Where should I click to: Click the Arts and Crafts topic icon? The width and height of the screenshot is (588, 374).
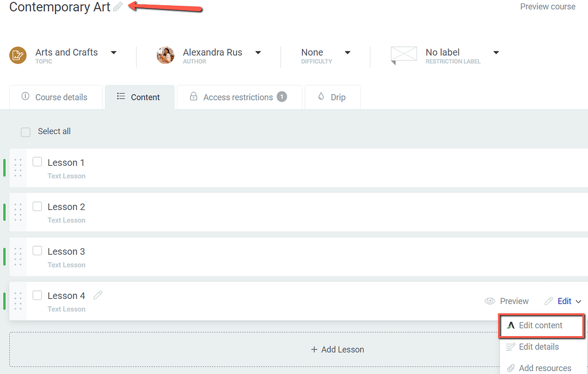coord(18,55)
